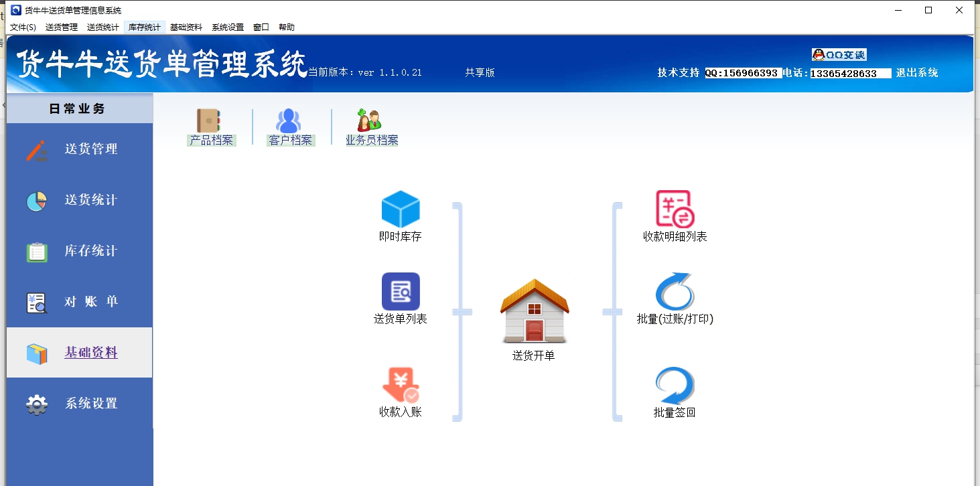The width and height of the screenshot is (980, 486).
Task: Minimize the 货牛牛 application window
Action: (898, 10)
